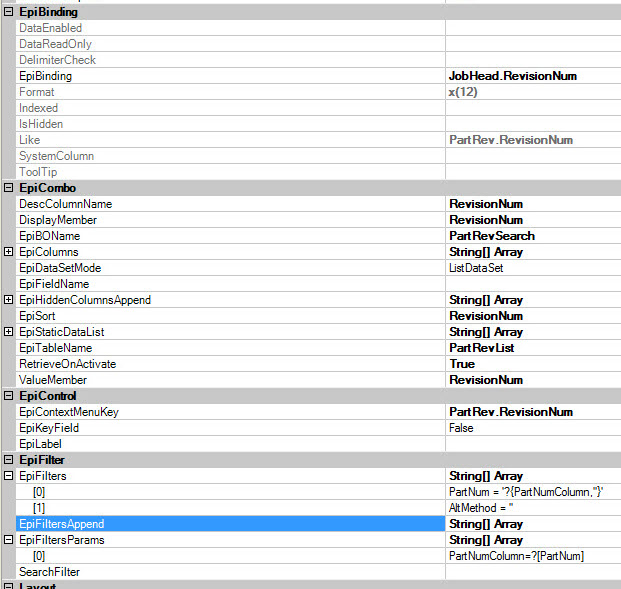Screen dimensions: 621x589
Task: Collapse the Layout category
Action: pyautogui.click(x=8, y=586)
